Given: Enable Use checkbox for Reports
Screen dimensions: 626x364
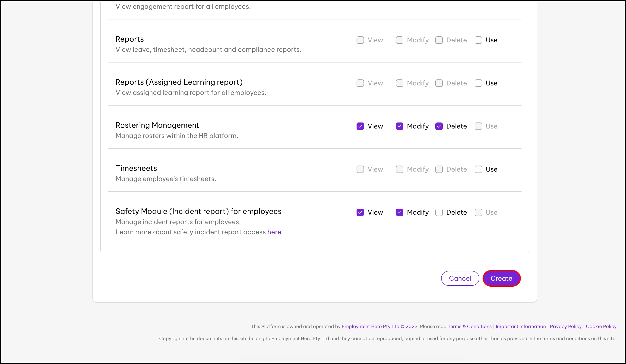Looking at the screenshot, I should 478,40.
